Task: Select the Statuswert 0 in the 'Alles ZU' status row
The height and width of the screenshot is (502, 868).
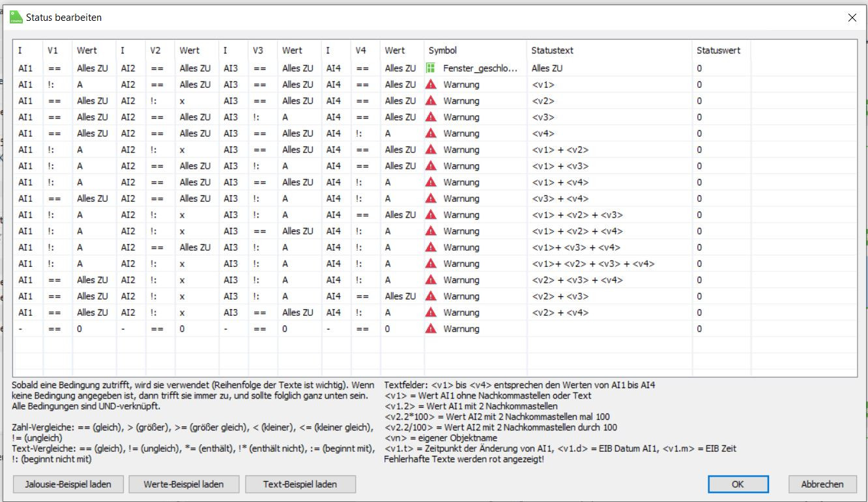Action: tap(699, 68)
